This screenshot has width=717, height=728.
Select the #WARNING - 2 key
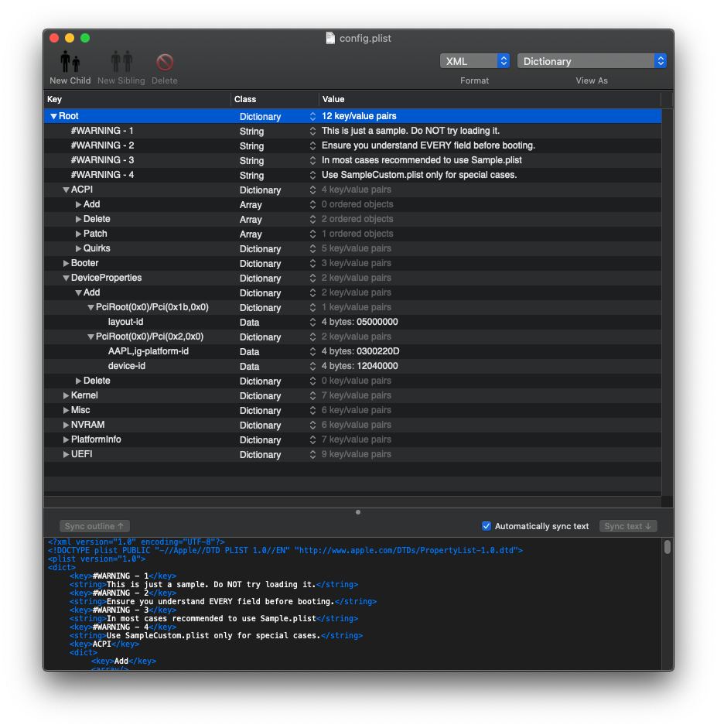(x=103, y=145)
